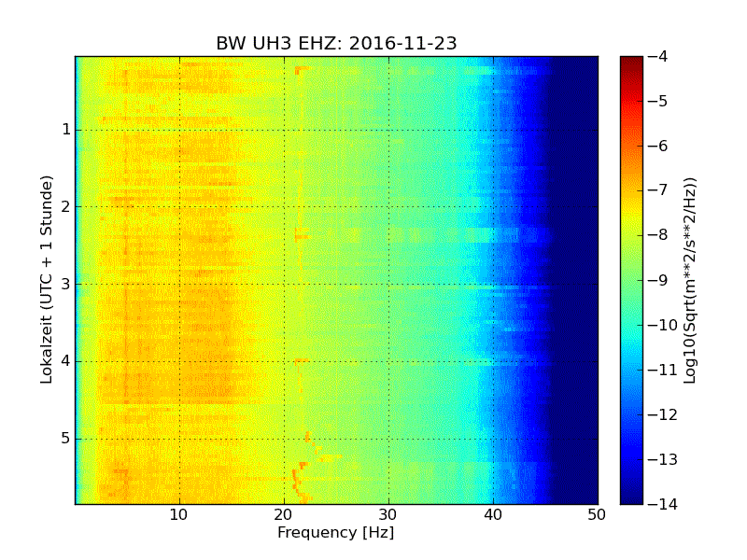
Task: Click the colorbar label 'Log10(Sqrt(m**2/s**2/Hz))'
Action: tap(689, 280)
